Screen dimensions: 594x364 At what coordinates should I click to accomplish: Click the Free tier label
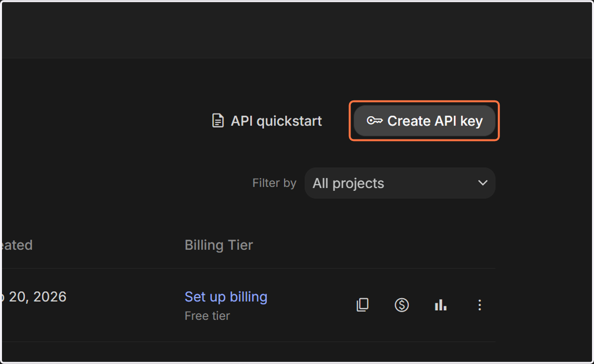point(207,316)
